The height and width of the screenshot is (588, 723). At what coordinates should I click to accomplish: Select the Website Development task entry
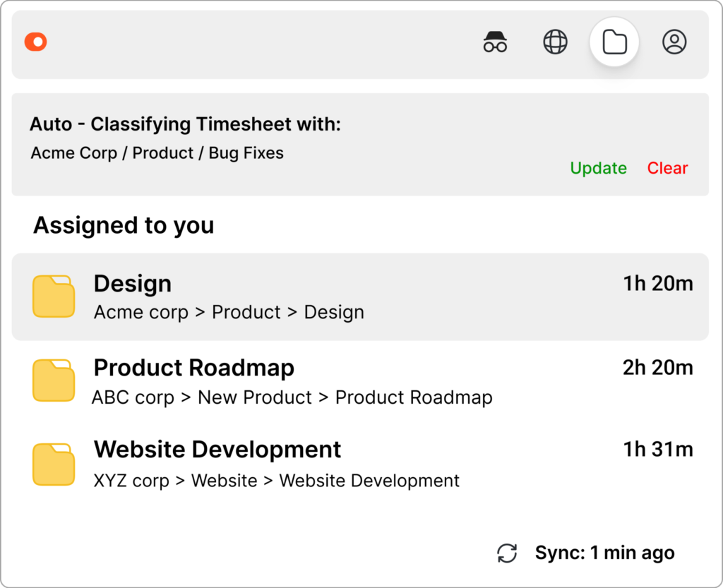(x=282, y=464)
